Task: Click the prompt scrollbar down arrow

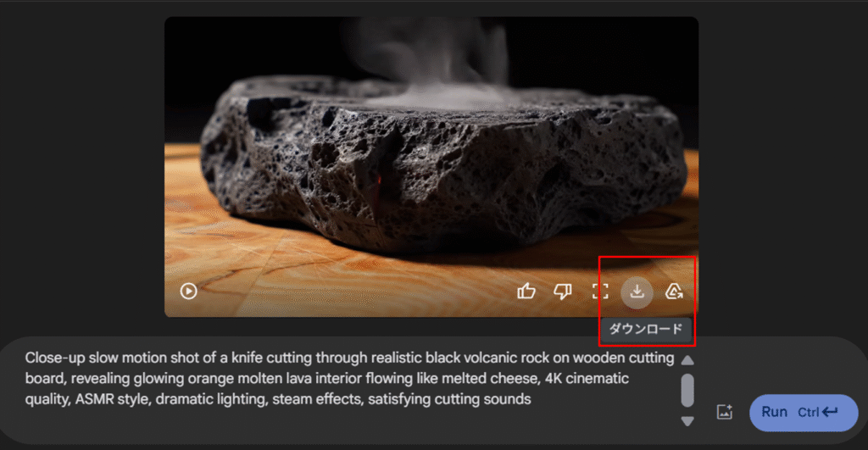Action: (687, 421)
